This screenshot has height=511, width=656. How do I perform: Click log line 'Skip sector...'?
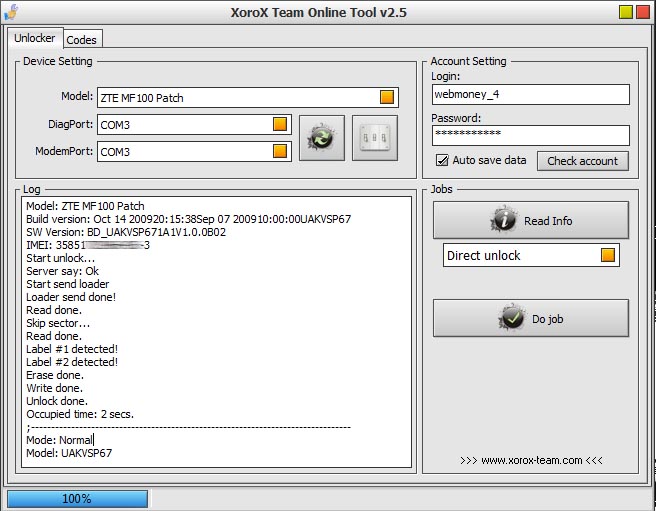coord(58,323)
